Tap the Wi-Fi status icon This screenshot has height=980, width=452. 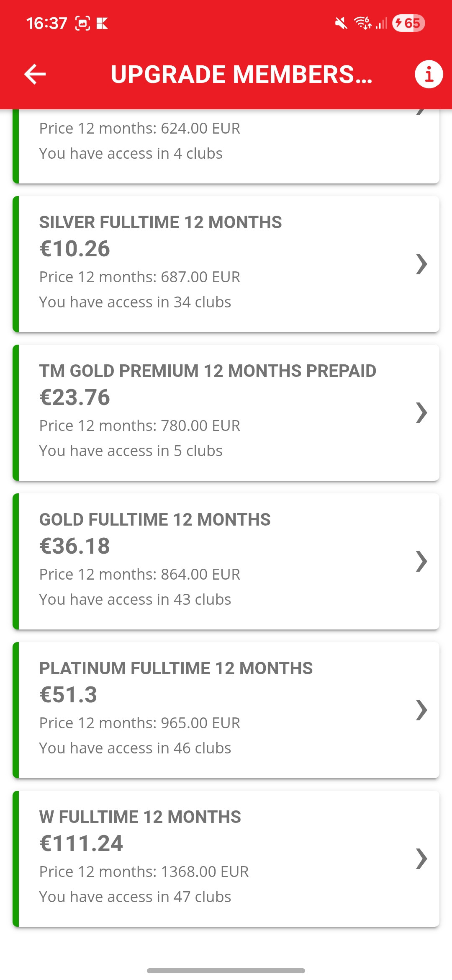[362, 23]
